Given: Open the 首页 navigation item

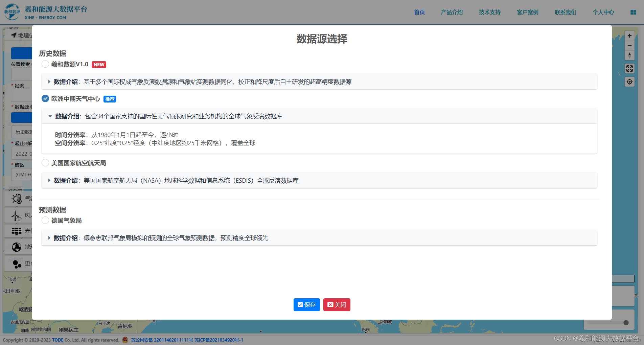Looking at the screenshot, I should [x=419, y=12].
